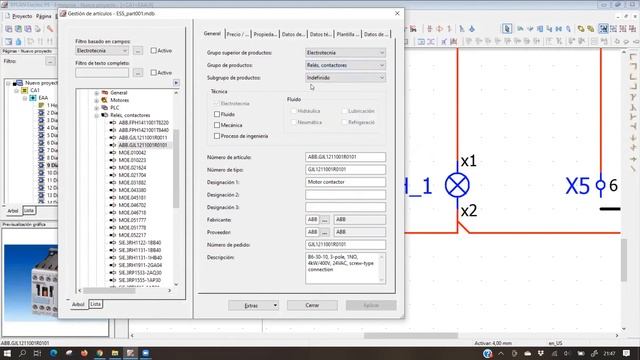Click the flyout arrow above parts tree
Screen dimensions: 640x360
[x=176, y=83]
